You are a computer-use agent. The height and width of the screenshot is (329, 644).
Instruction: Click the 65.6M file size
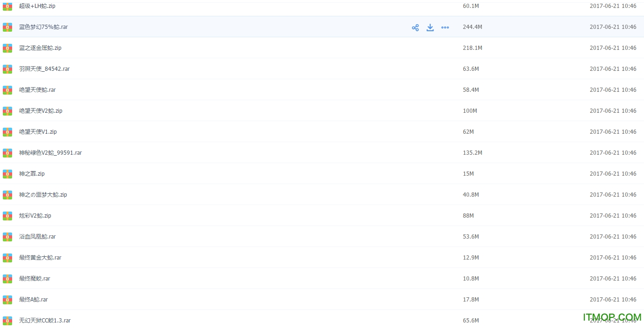coord(471,321)
